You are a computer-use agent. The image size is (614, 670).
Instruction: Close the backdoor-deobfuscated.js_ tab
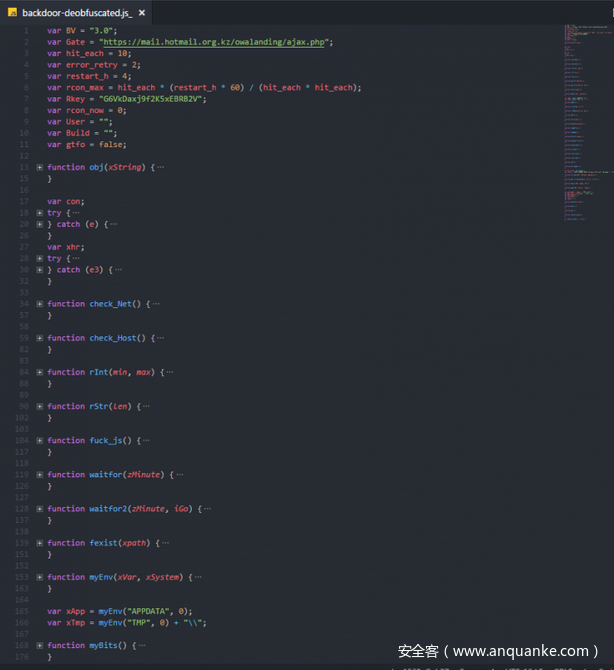point(142,13)
